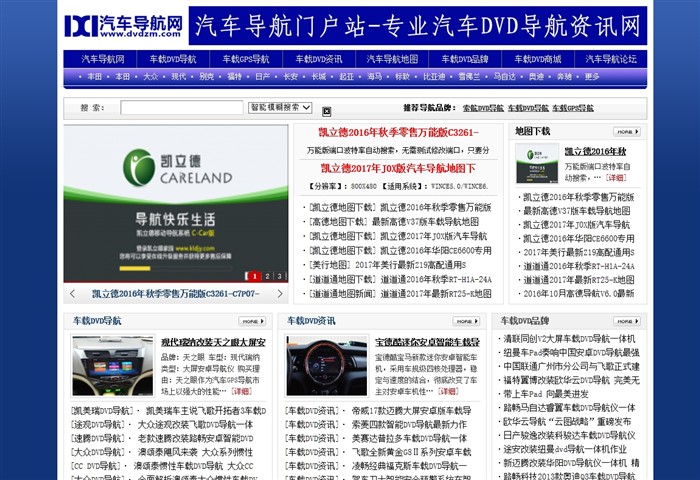Image resolution: width=700 pixels, height=480 pixels.
Task: Click the 更多 brand link in sub-navigation
Action: click(592, 76)
